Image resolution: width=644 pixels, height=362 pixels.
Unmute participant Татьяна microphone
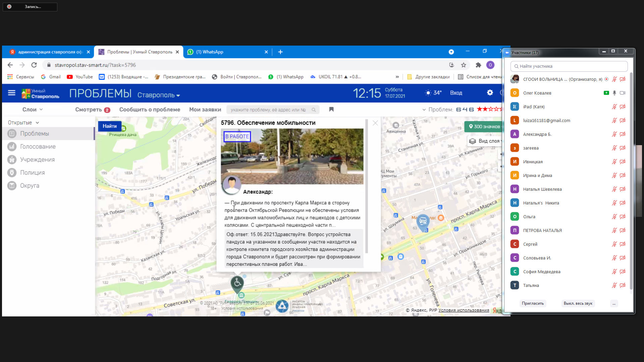614,285
